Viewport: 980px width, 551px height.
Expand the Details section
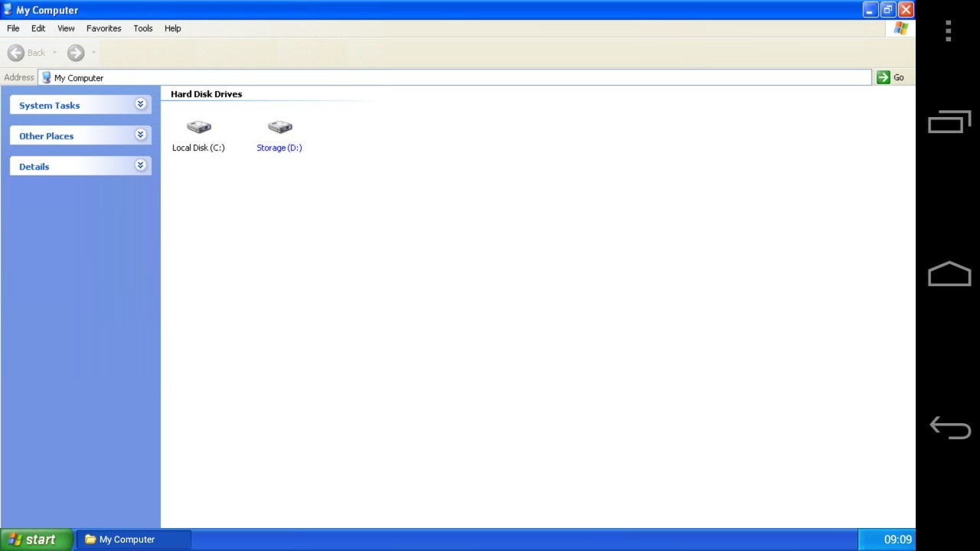(140, 165)
